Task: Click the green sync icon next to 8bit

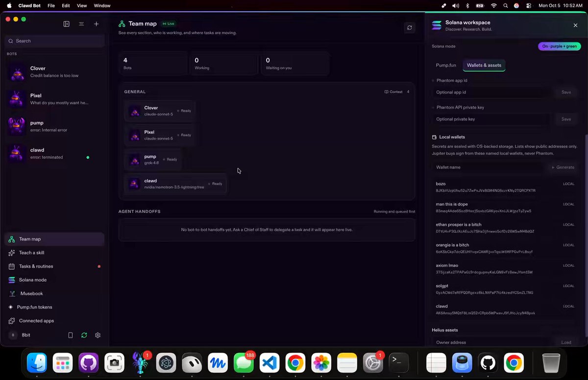Action: point(84,335)
